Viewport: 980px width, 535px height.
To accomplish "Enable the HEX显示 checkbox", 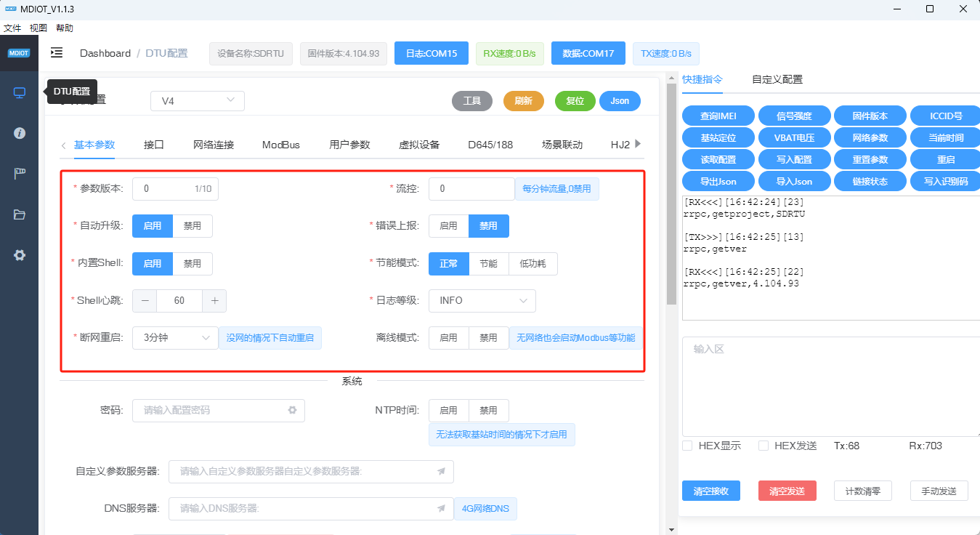I will [687, 446].
